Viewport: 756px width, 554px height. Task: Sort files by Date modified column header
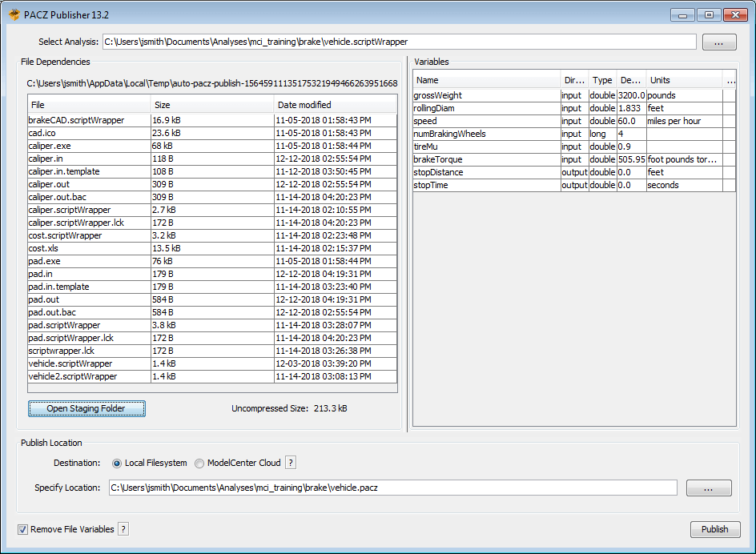(x=336, y=105)
